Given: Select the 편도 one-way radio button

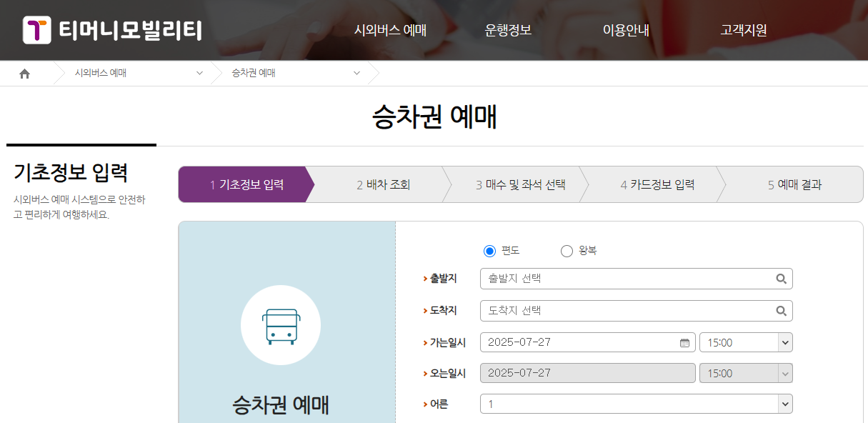Looking at the screenshot, I should tap(489, 251).
